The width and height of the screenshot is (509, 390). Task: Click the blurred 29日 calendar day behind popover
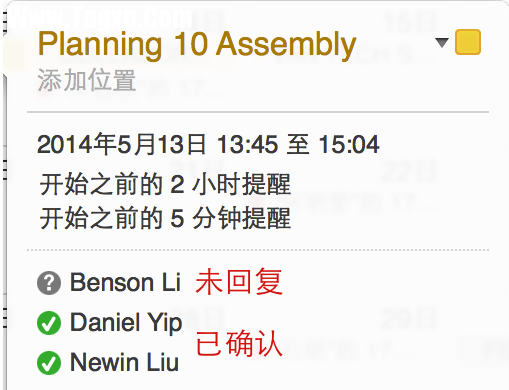click(408, 319)
